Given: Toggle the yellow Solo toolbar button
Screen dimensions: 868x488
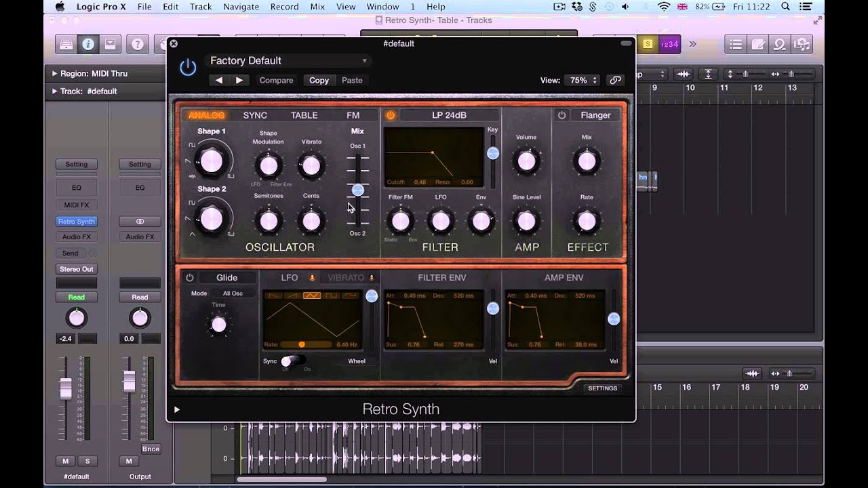Looking at the screenshot, I should (648, 44).
